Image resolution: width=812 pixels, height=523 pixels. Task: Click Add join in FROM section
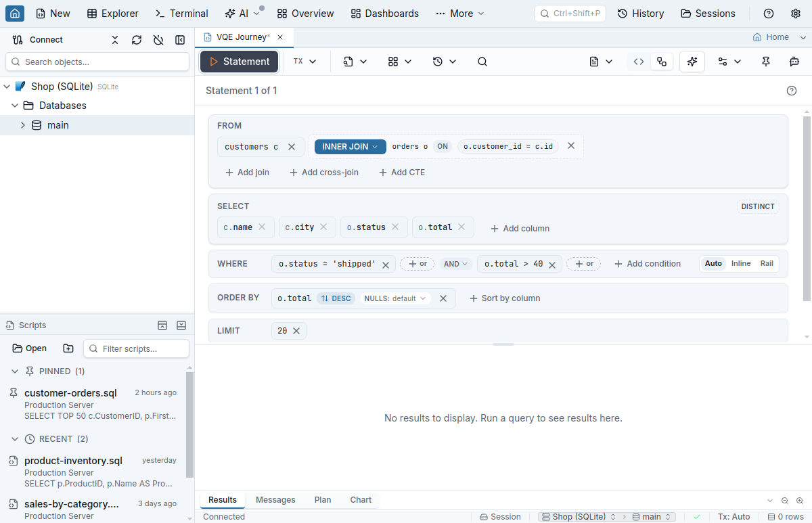[247, 173]
